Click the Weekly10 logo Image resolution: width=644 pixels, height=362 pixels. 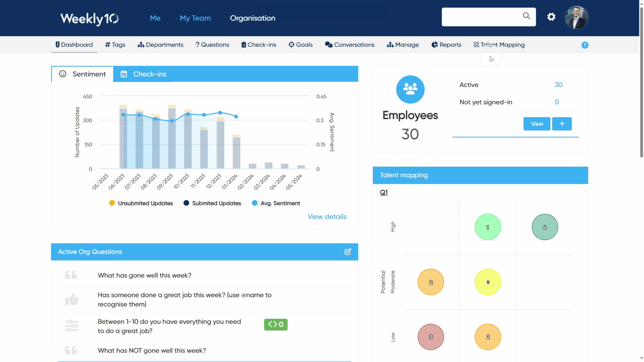tap(90, 19)
